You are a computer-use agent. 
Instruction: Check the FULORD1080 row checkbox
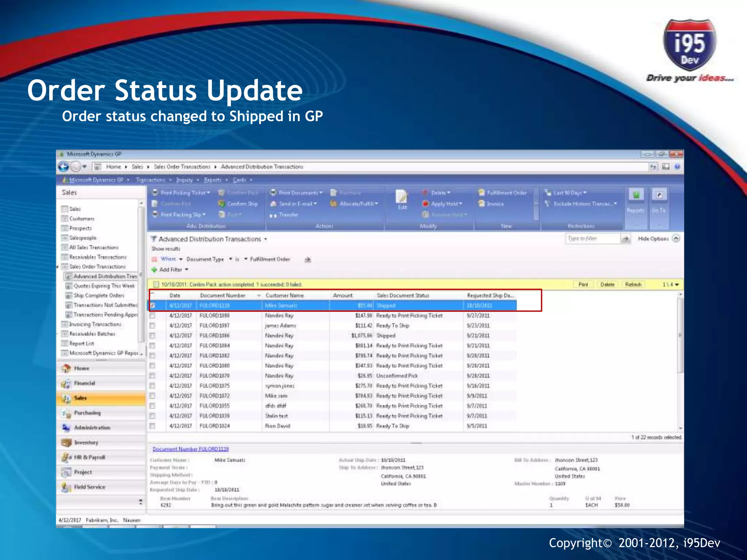(x=152, y=366)
